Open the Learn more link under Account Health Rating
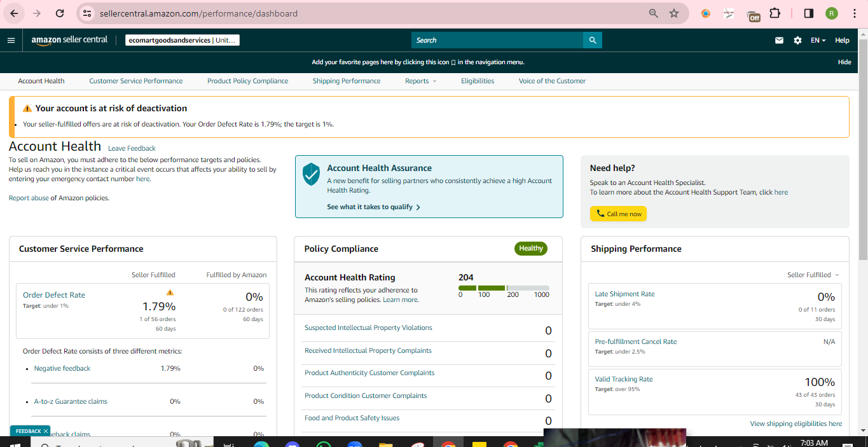868x447 pixels. 400,299
